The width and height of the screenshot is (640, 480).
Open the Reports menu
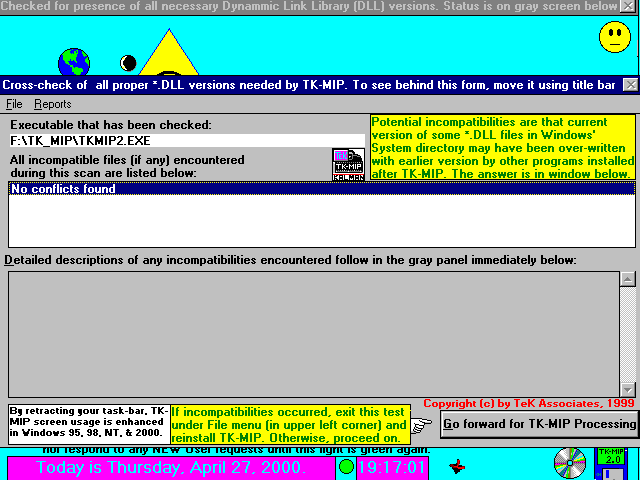pos(53,104)
